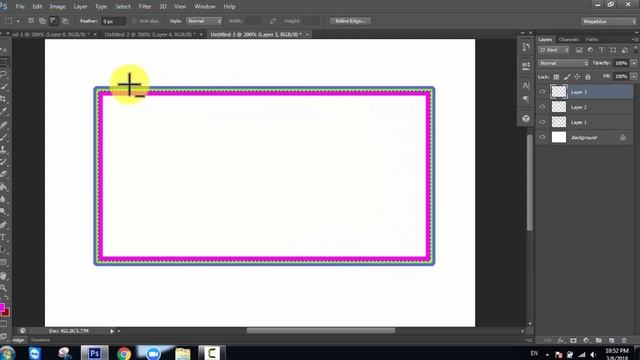Open the Layers panel flyout menu
This screenshot has height=360, width=640.
pos(635,39)
